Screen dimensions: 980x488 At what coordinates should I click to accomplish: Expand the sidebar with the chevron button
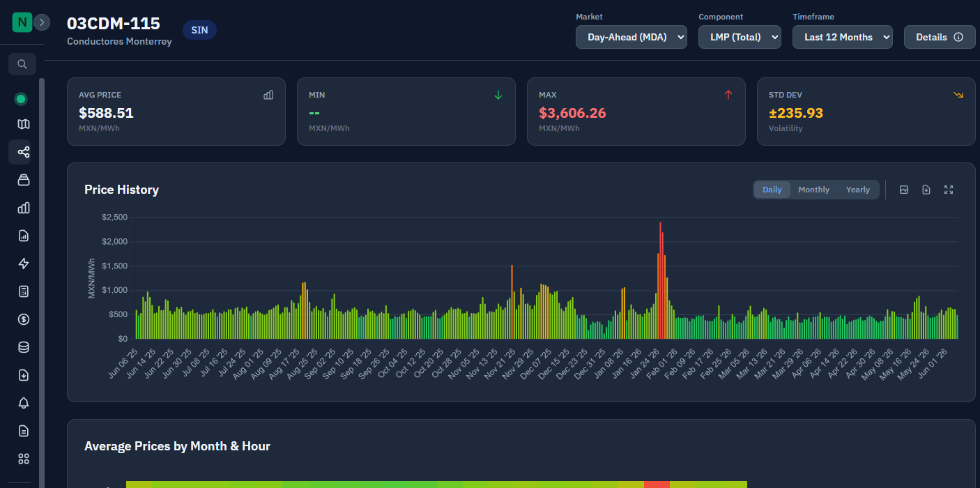(42, 22)
